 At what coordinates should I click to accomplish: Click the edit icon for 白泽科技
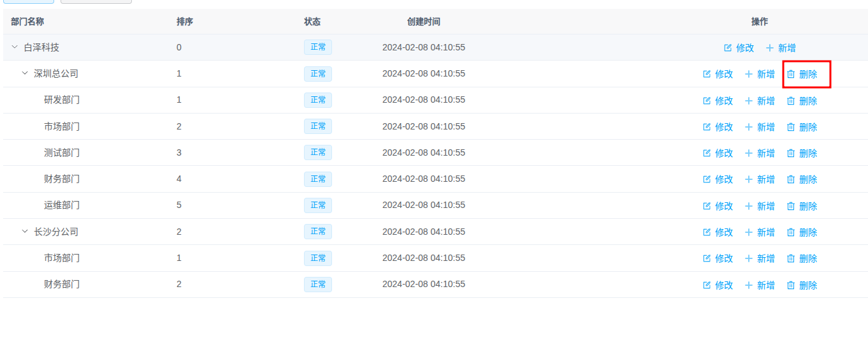pyautogui.click(x=728, y=48)
